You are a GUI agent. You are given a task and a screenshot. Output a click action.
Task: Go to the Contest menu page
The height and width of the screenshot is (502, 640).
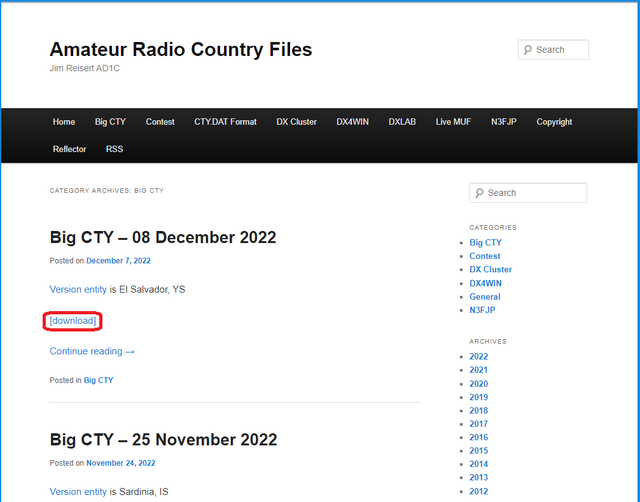[160, 122]
